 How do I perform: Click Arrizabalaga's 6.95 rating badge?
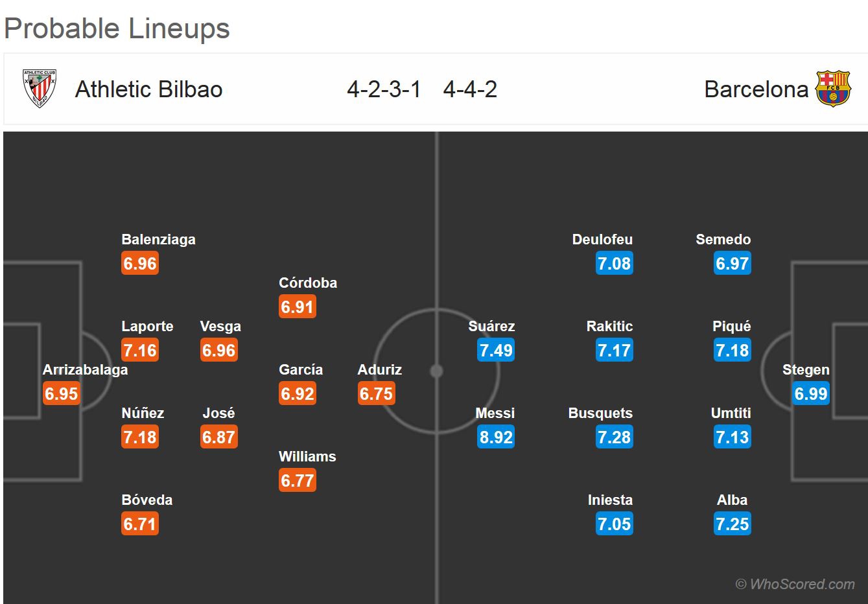coord(62,394)
